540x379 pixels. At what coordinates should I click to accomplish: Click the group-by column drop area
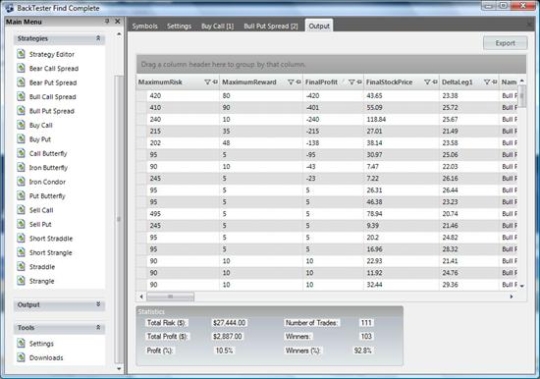click(331, 64)
